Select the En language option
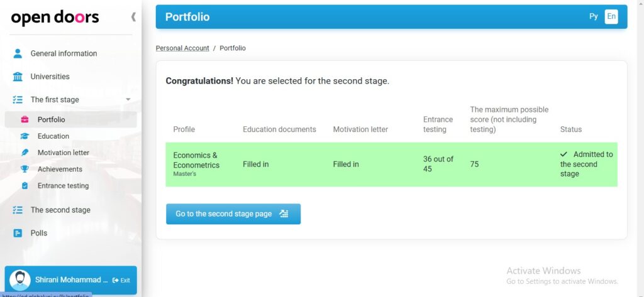Image resolution: width=644 pixels, height=297 pixels. pyautogui.click(x=611, y=17)
